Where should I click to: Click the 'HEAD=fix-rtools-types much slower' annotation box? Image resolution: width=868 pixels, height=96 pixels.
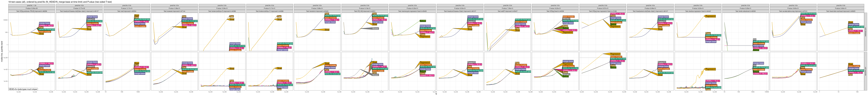coord(23,89)
